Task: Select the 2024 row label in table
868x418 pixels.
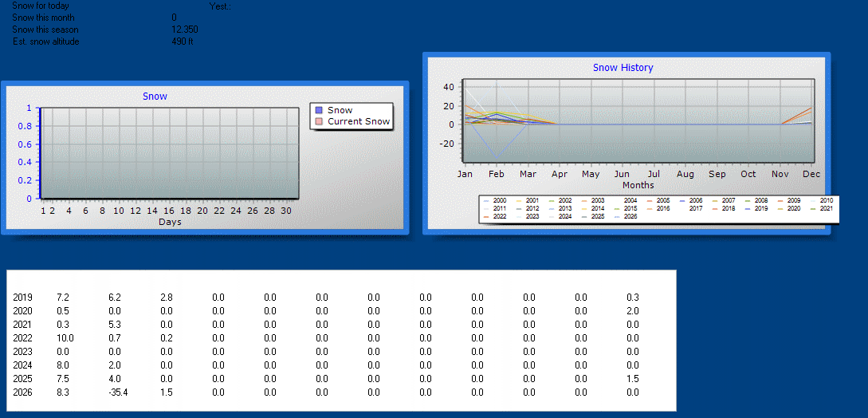Action: point(22,365)
